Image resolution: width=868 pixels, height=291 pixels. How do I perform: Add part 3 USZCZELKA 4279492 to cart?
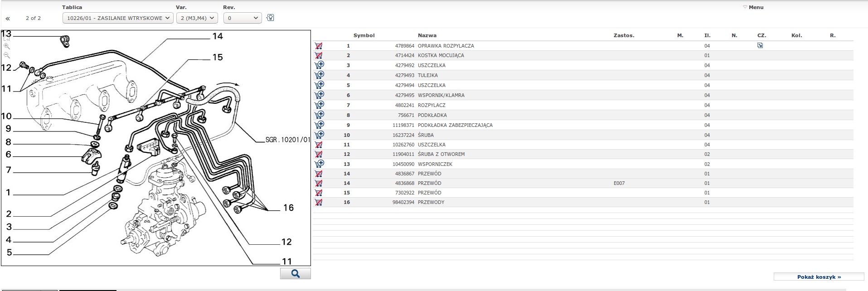[x=319, y=65]
